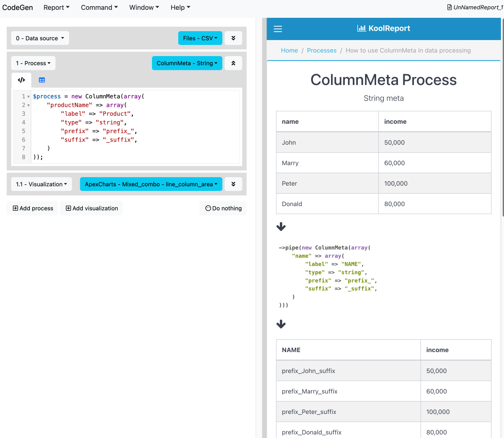Open the Report menu
Viewport: 504px width, 438px height.
(57, 8)
